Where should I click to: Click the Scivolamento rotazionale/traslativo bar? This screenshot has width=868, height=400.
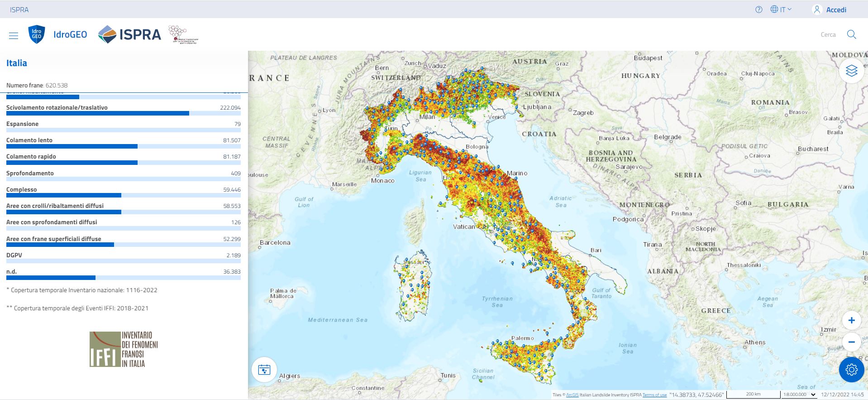97,113
